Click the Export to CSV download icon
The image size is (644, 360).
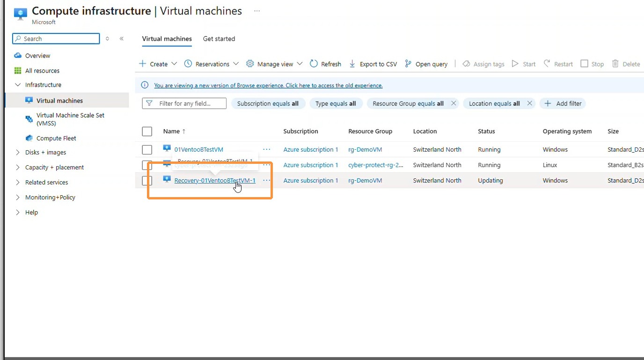coord(352,64)
